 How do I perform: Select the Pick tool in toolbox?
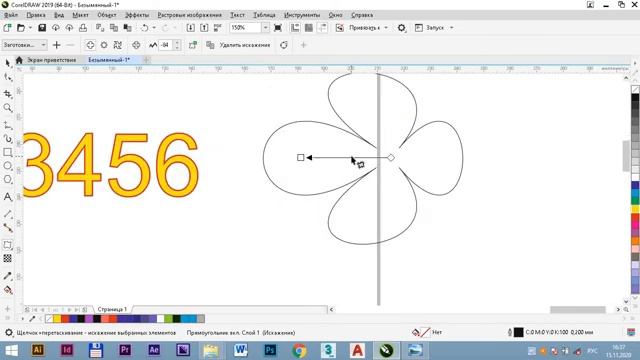pyautogui.click(x=7, y=63)
